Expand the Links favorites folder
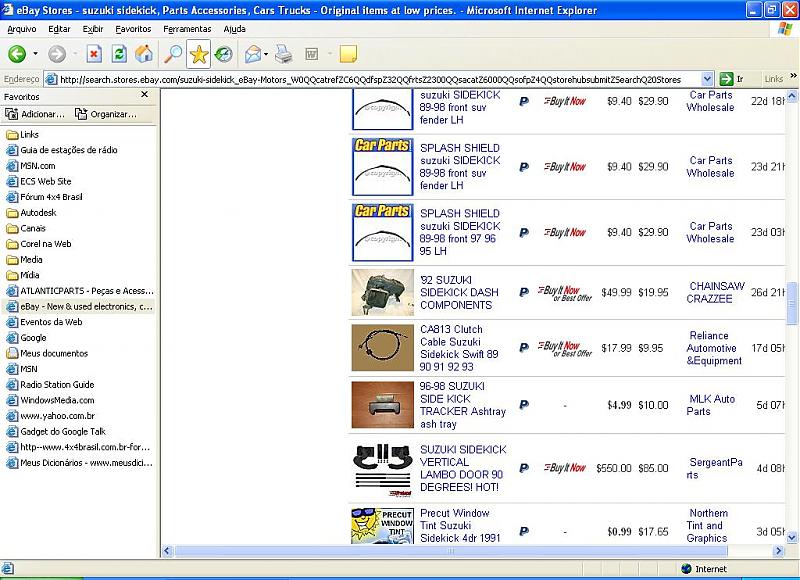This screenshot has height=580, width=800. tap(22, 135)
